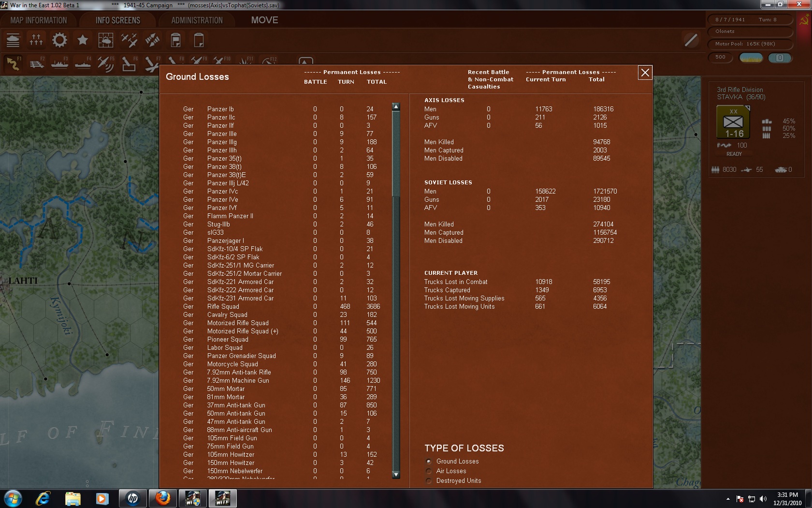812x508 pixels.
Task: Open the HP application in the taskbar
Action: [x=133, y=498]
